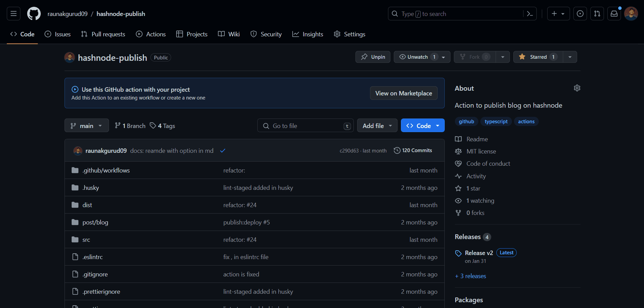The height and width of the screenshot is (308, 644).
Task: Switch to the Code tab
Action: pyautogui.click(x=22, y=34)
